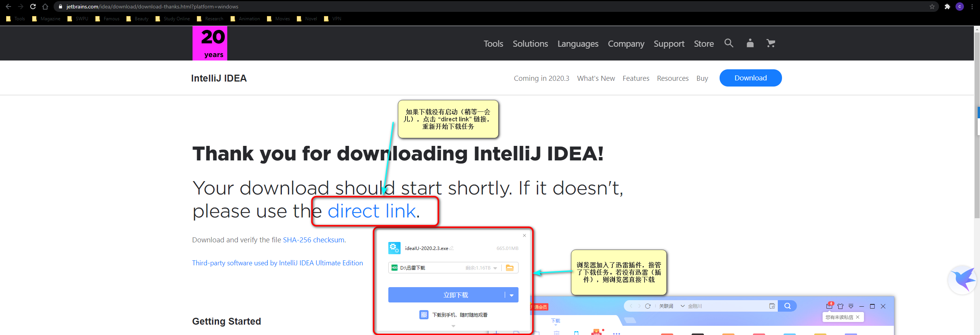
Task: Expand the download path dropdown arrow
Action: pyautogui.click(x=495, y=268)
